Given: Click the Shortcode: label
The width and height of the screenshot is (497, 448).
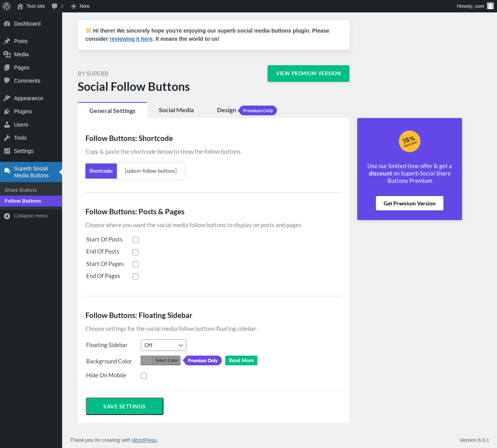Looking at the screenshot, I should point(101,171).
